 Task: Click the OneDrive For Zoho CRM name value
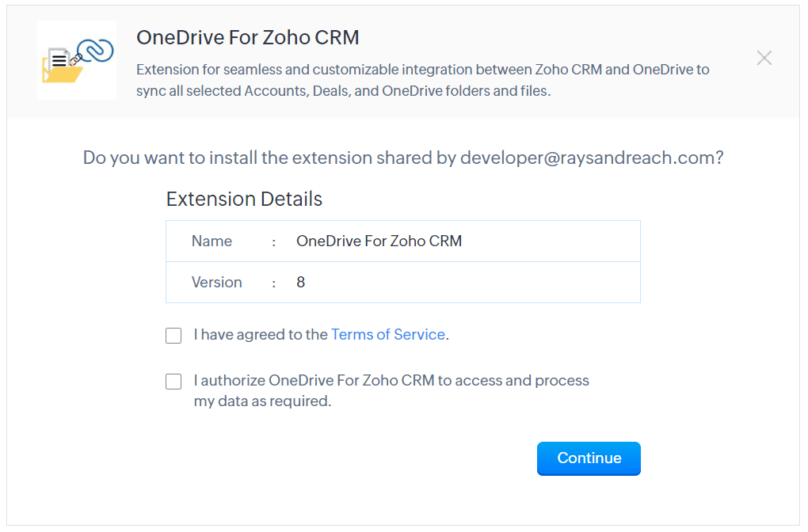pos(379,241)
